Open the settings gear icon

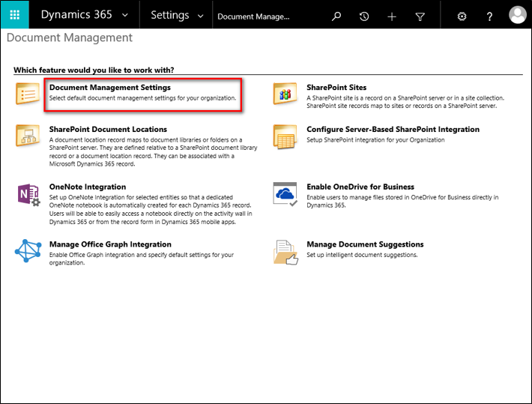462,16
